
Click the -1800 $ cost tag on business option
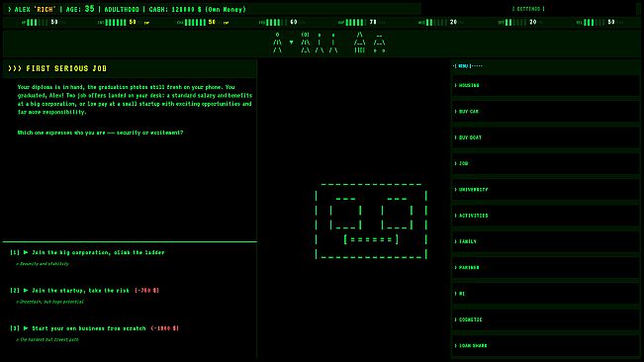[x=164, y=328]
